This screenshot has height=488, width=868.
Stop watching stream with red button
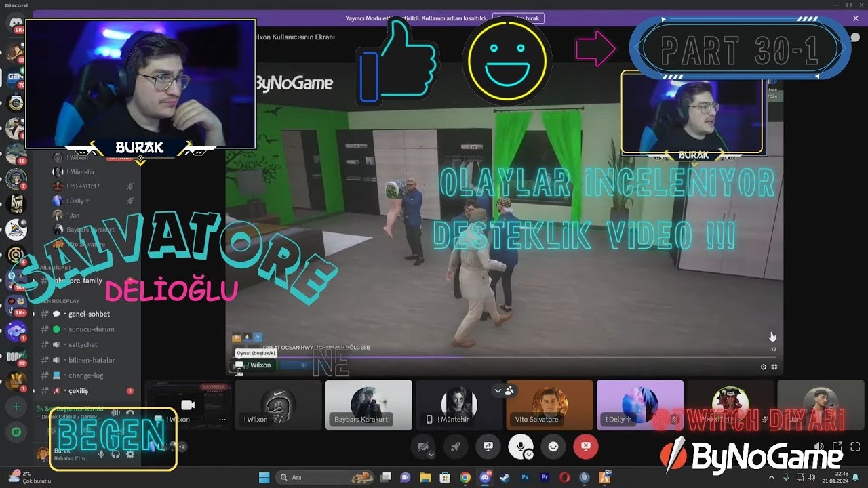[x=586, y=447]
